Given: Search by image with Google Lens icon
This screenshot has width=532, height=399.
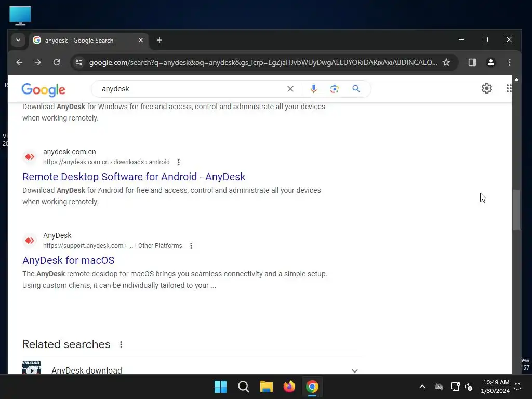Looking at the screenshot, I should 335,89.
